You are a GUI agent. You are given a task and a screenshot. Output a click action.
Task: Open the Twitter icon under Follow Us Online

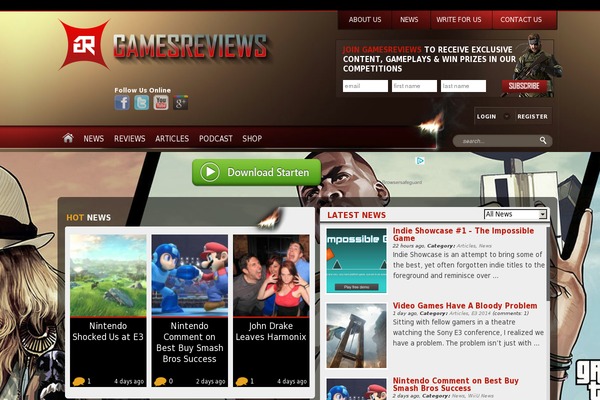[x=141, y=103]
